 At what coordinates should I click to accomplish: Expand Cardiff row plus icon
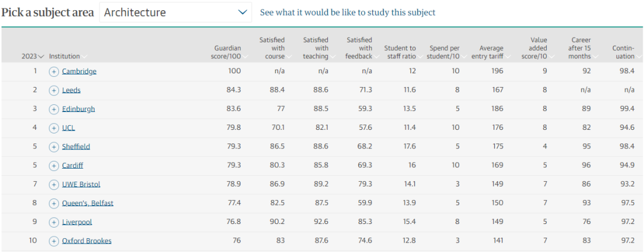click(x=54, y=166)
